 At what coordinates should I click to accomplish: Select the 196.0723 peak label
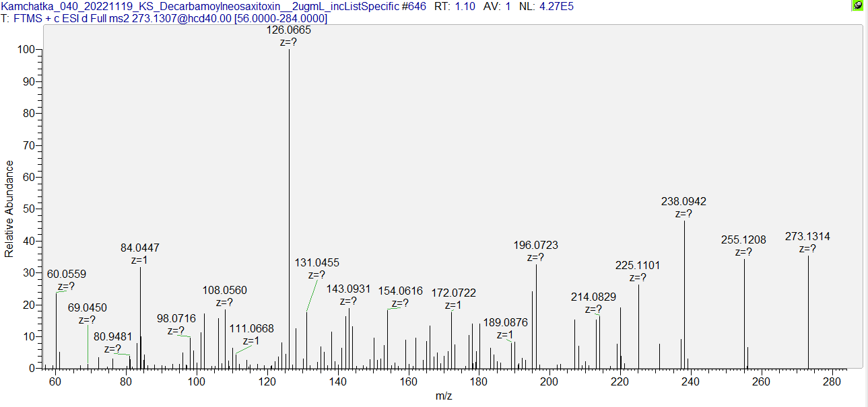click(535, 246)
